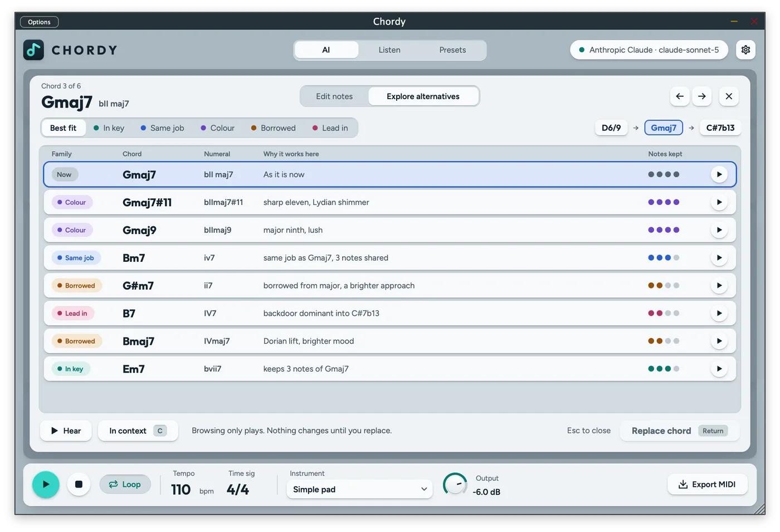The height and width of the screenshot is (532, 780).
Task: Filter alternatives by In key
Action: tap(109, 128)
